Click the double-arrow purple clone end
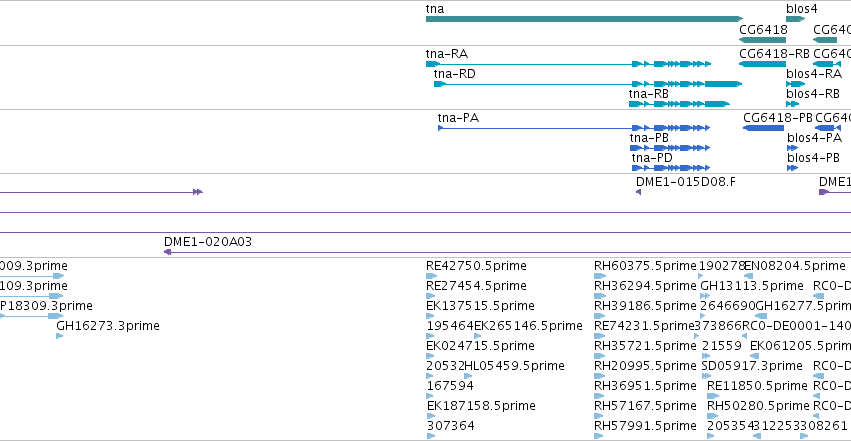The width and height of the screenshot is (851, 441). coord(198,192)
